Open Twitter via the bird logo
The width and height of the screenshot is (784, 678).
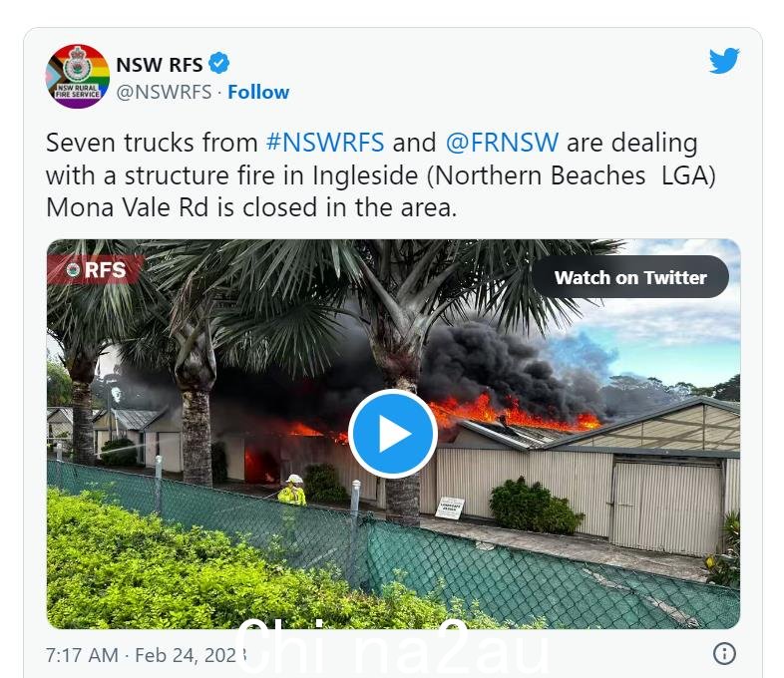click(x=724, y=61)
